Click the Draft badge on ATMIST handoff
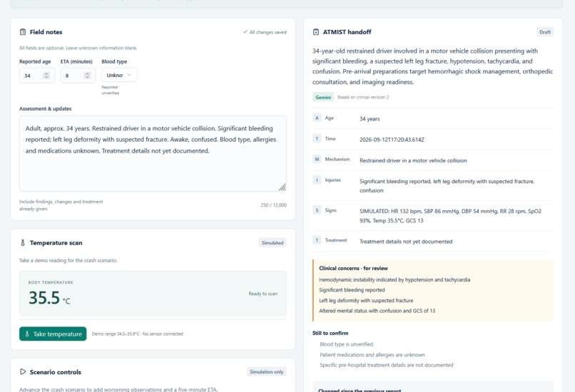 [x=545, y=32]
